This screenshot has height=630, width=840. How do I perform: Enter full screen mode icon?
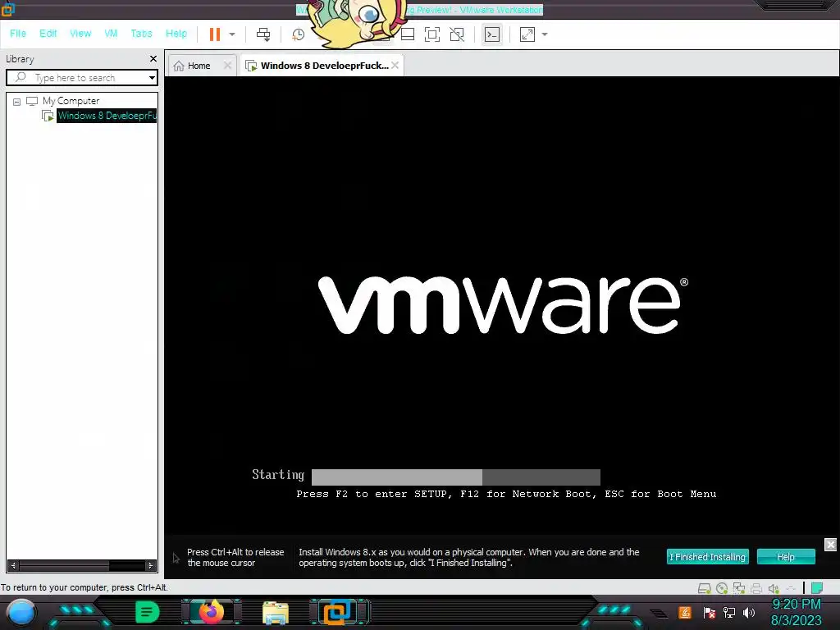431,34
